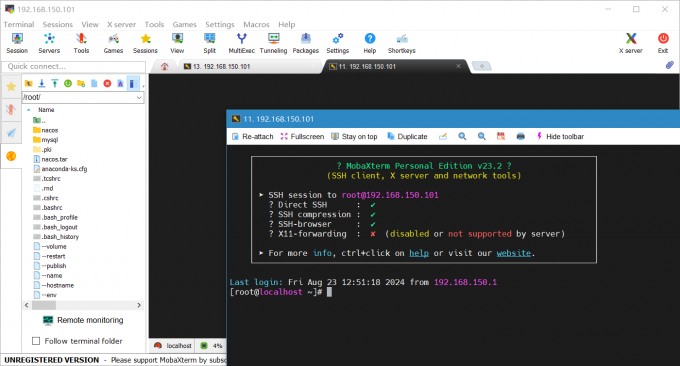
Task: Click Hide toolbar in the detached terminal
Action: coord(560,136)
